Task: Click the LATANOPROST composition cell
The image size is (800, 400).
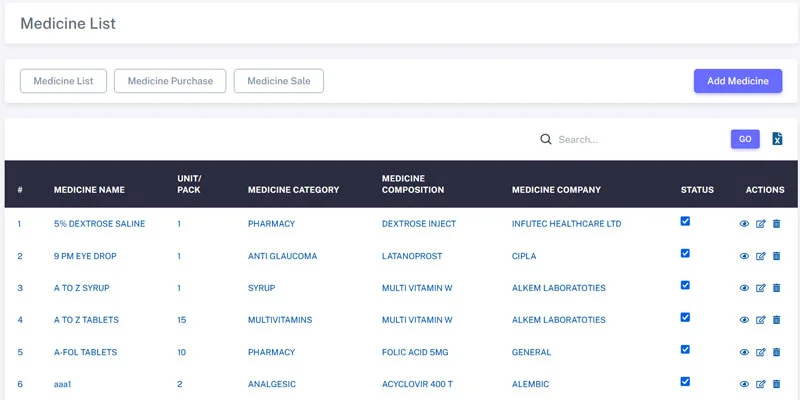Action: coord(412,256)
